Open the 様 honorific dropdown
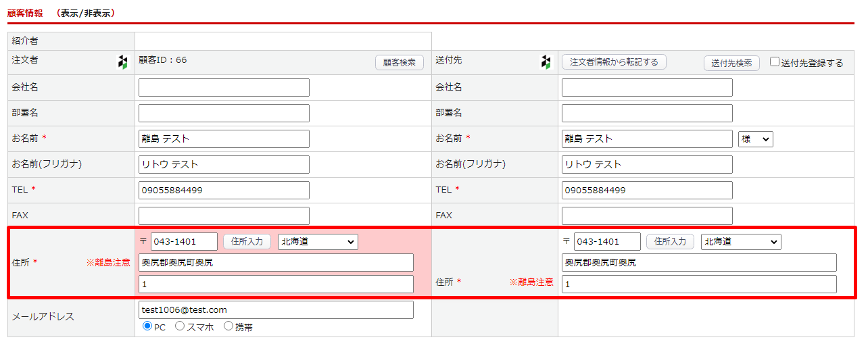 point(756,139)
